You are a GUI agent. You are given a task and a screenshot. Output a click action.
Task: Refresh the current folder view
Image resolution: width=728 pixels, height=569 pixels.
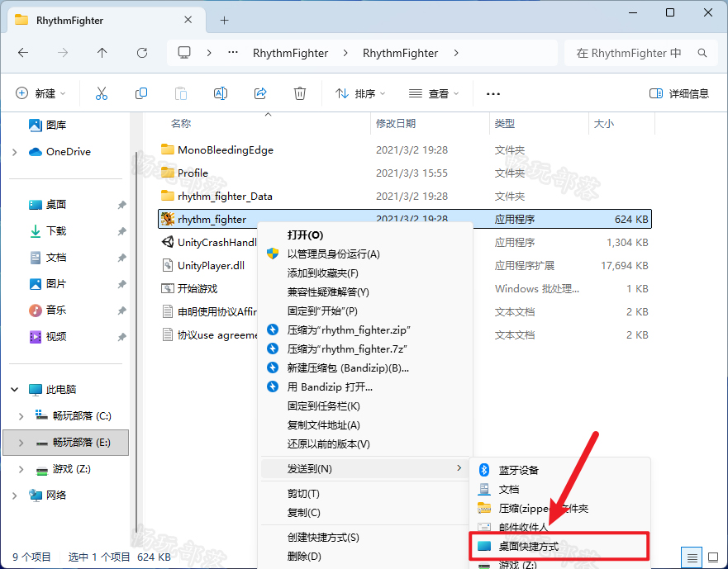142,53
